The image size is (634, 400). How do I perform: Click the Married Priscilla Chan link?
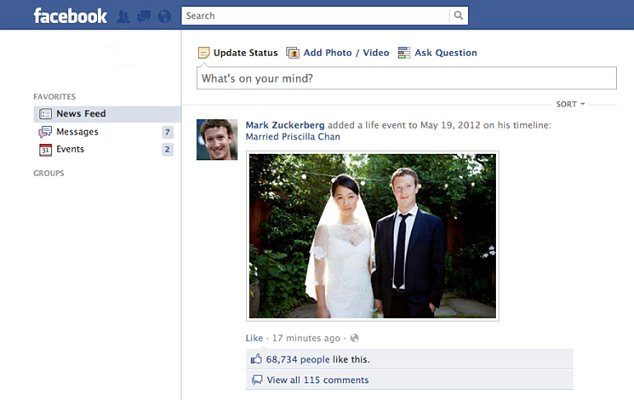(292, 137)
